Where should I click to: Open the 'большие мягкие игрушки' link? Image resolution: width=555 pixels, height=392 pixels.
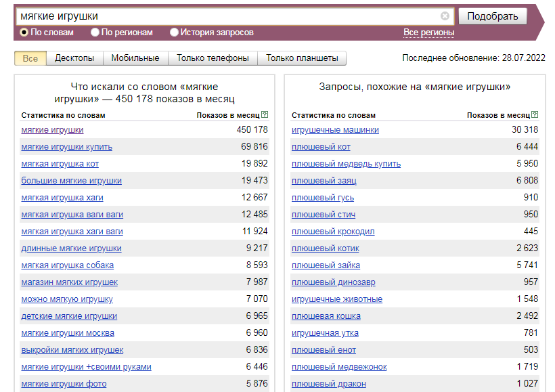coord(71,181)
